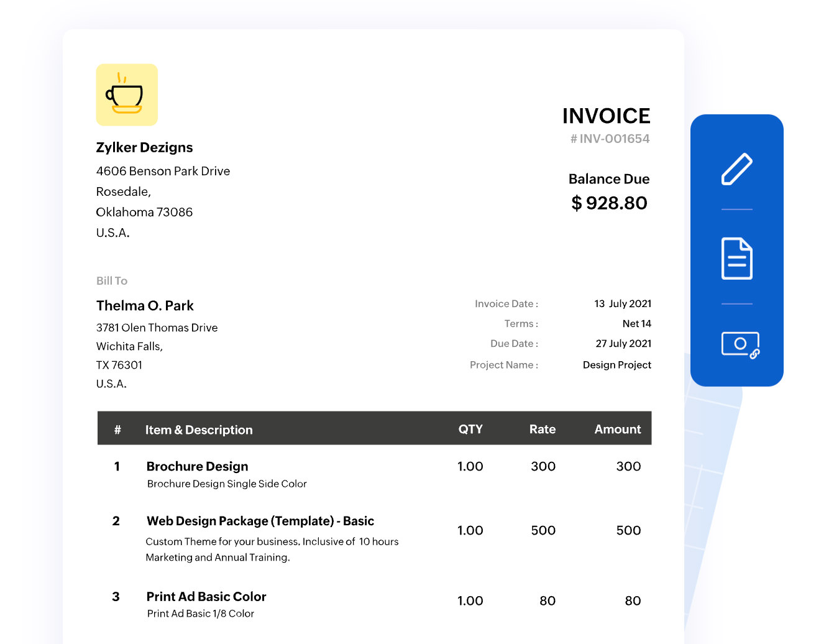Click the pencil tip in the edit icon
Image resolution: width=834 pixels, height=644 pixels.
(725, 182)
